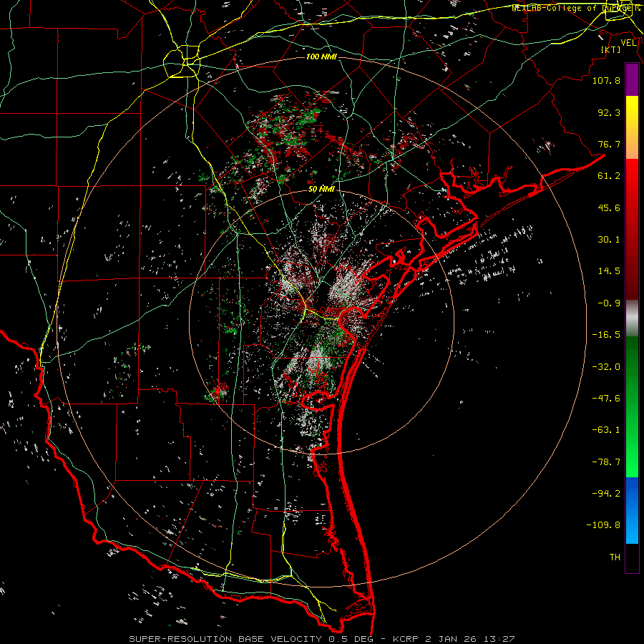Image resolution: width=644 pixels, height=644 pixels.
Task: Click the 100 NMI range ring label
Action: tap(321, 57)
